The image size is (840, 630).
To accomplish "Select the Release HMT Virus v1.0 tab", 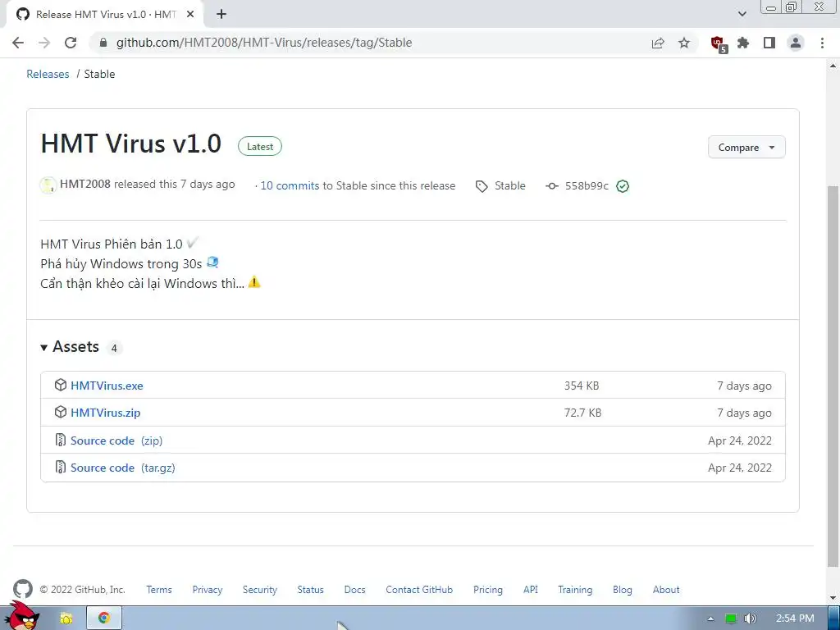I will pyautogui.click(x=105, y=15).
